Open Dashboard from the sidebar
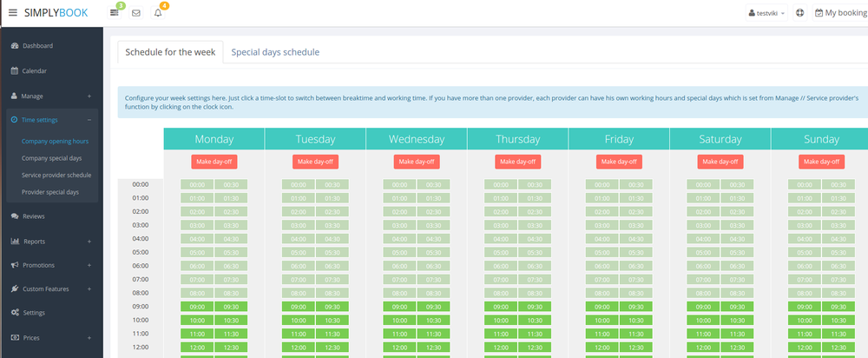Image resolution: width=868 pixels, height=358 pixels. coord(37,46)
